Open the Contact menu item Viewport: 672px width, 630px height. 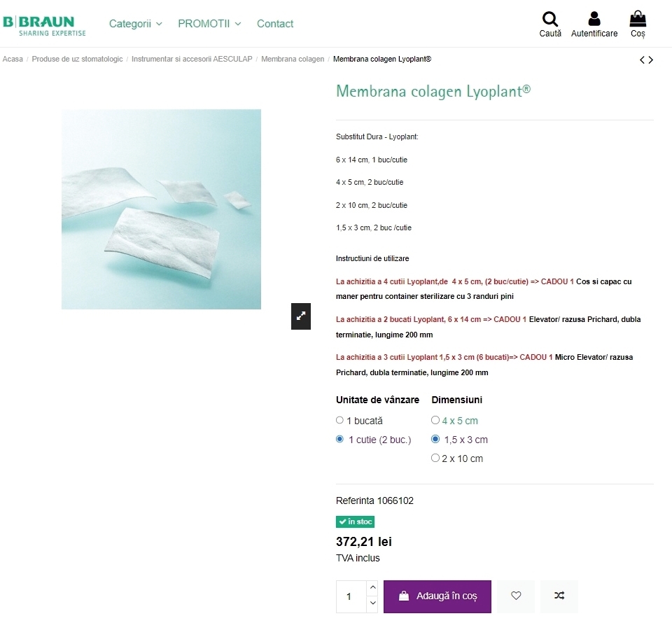(275, 24)
